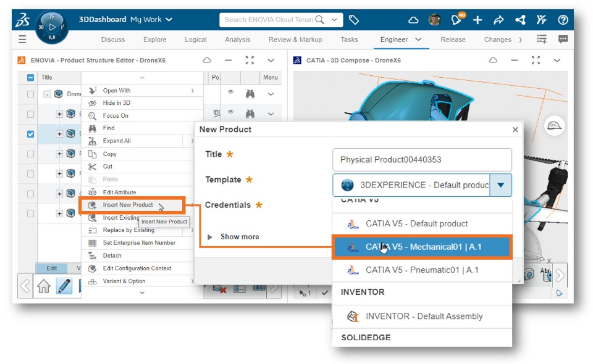The image size is (593, 364).
Task: Click the compass play button
Action: 52,27
